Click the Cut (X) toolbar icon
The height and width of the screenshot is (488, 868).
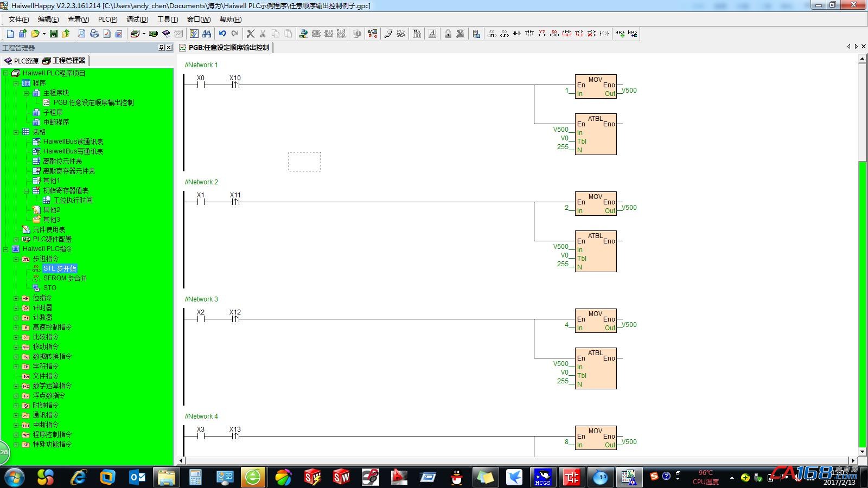[x=251, y=34]
